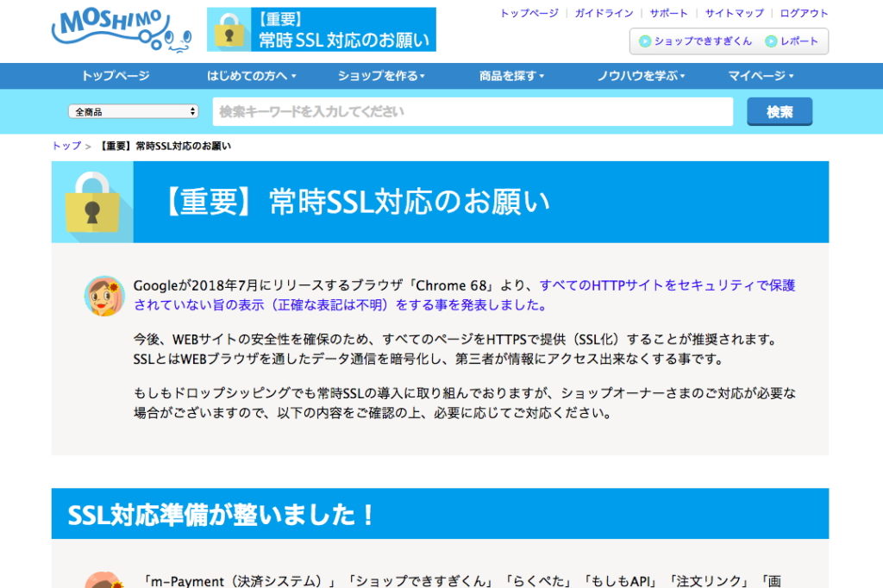Click the MOSHIMO logo
This screenshot has width=883, height=588.
[x=122, y=31]
